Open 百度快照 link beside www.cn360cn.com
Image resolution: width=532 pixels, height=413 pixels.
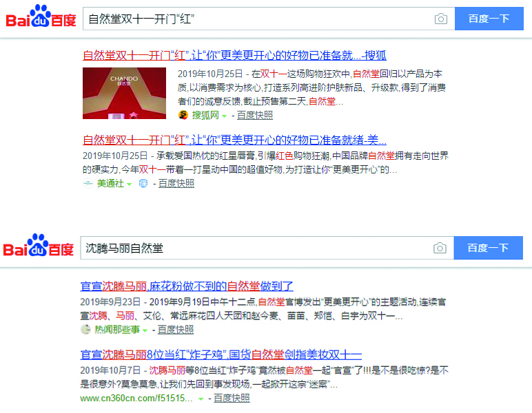coord(232,398)
